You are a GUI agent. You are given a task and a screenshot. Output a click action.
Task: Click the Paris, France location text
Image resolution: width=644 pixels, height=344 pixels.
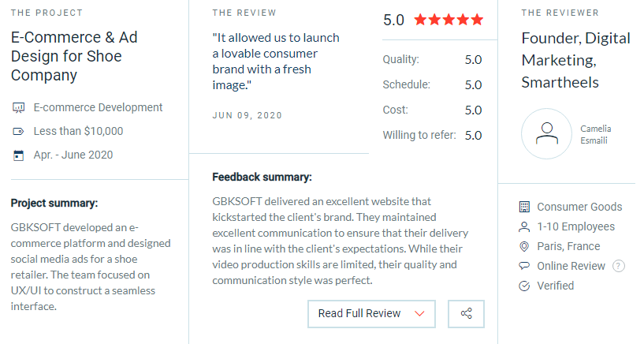coord(568,246)
